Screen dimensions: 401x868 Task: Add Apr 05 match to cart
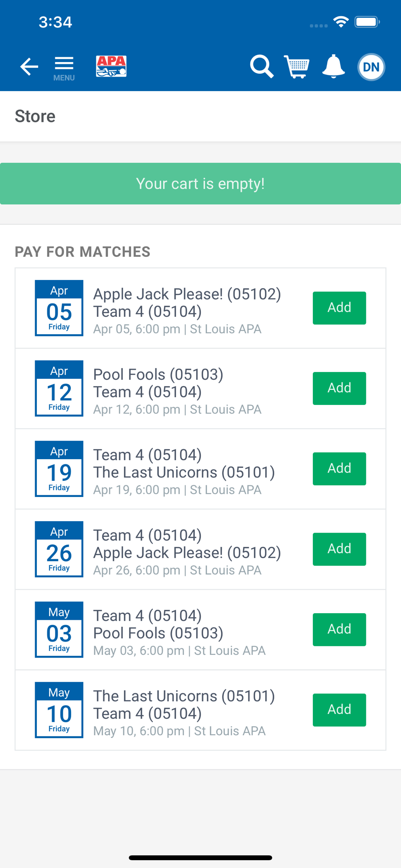point(339,308)
